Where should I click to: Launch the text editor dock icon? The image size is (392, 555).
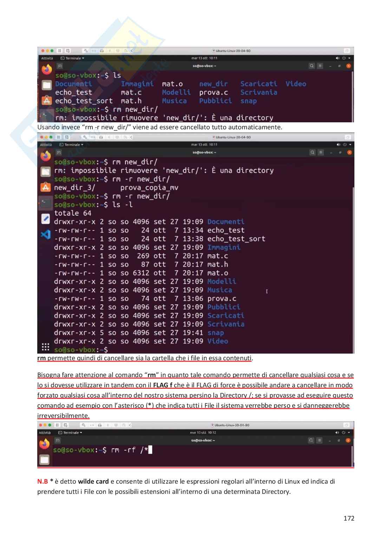coord(46,219)
